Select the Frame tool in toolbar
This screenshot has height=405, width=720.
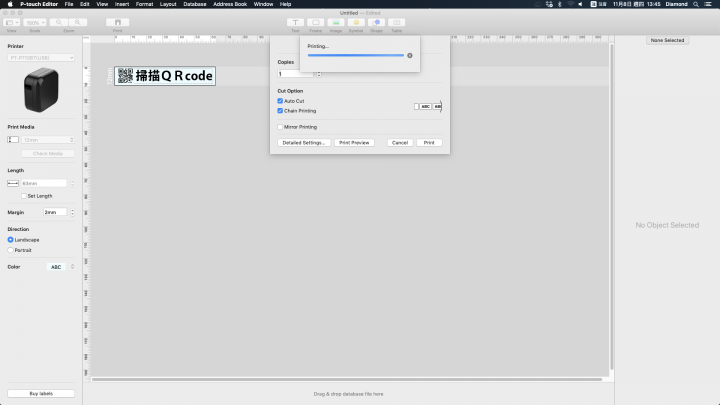(315, 22)
